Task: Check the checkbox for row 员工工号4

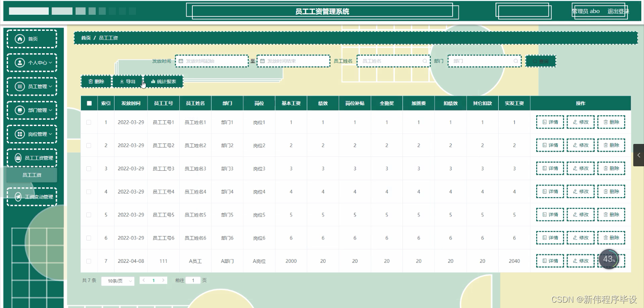Action: click(x=89, y=192)
